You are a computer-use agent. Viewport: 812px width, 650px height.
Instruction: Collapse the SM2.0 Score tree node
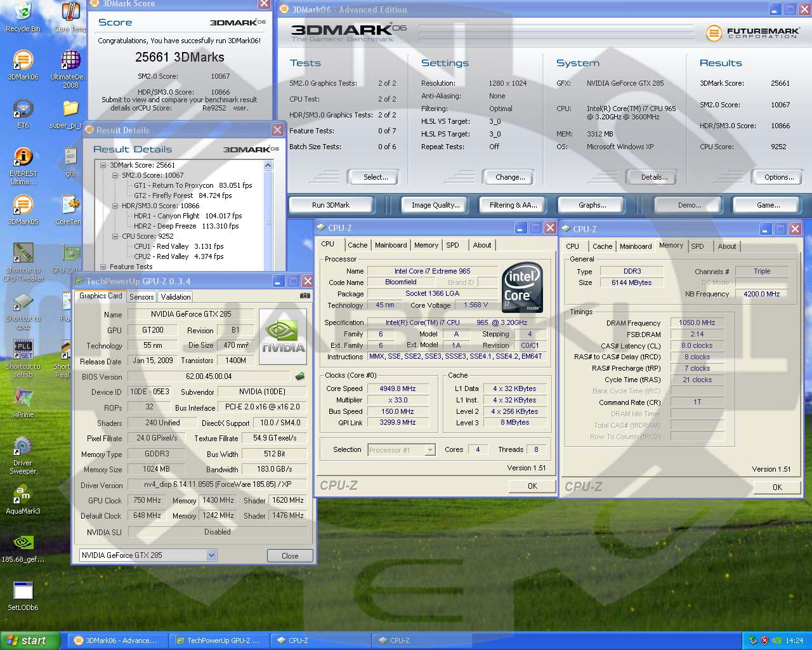115,175
